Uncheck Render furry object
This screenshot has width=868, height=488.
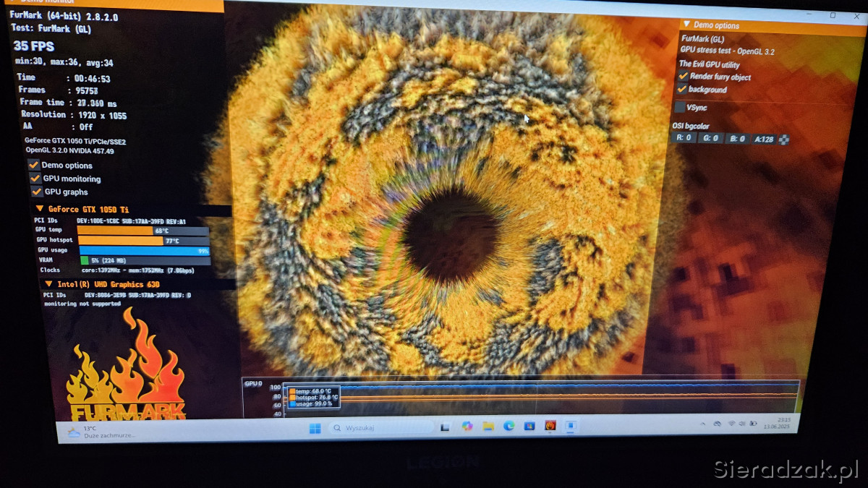pos(682,76)
